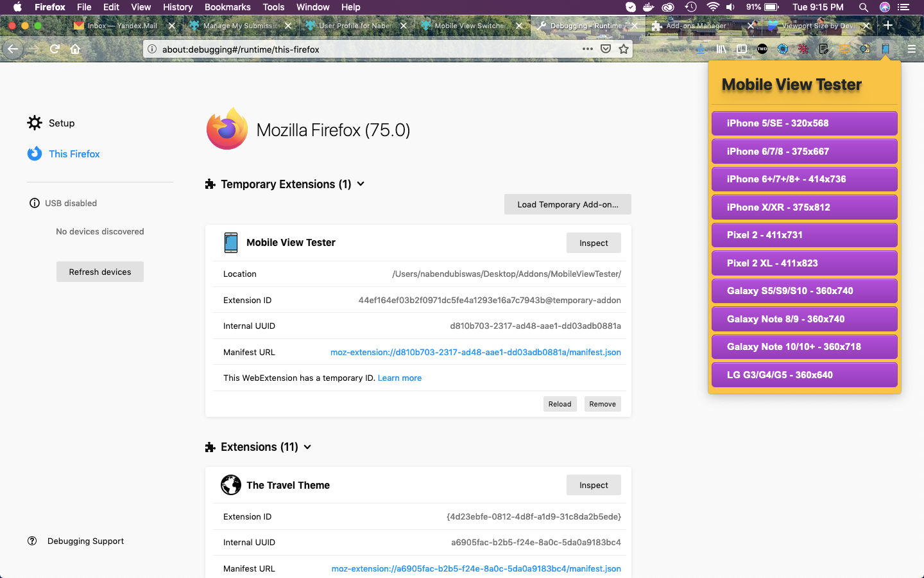Open Mobile View Tester manifest.json URL
This screenshot has height=578, width=924.
(475, 352)
